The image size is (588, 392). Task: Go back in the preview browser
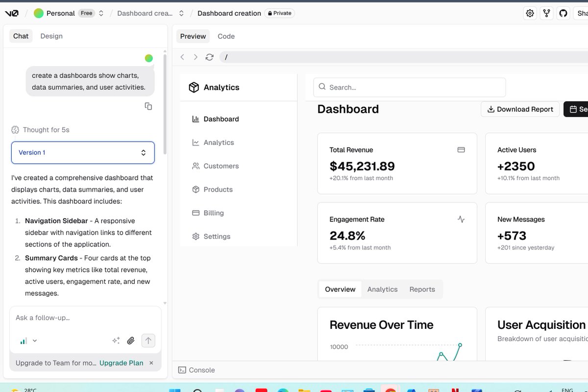(x=182, y=57)
